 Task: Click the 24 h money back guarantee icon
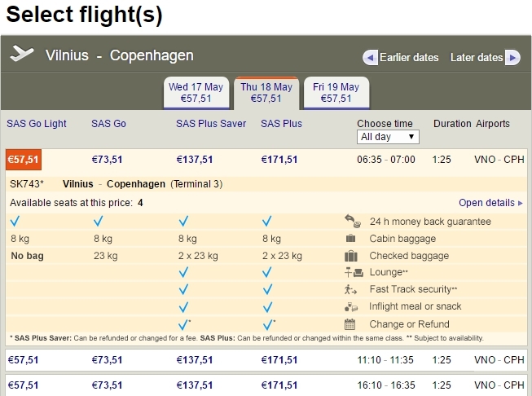click(x=351, y=221)
